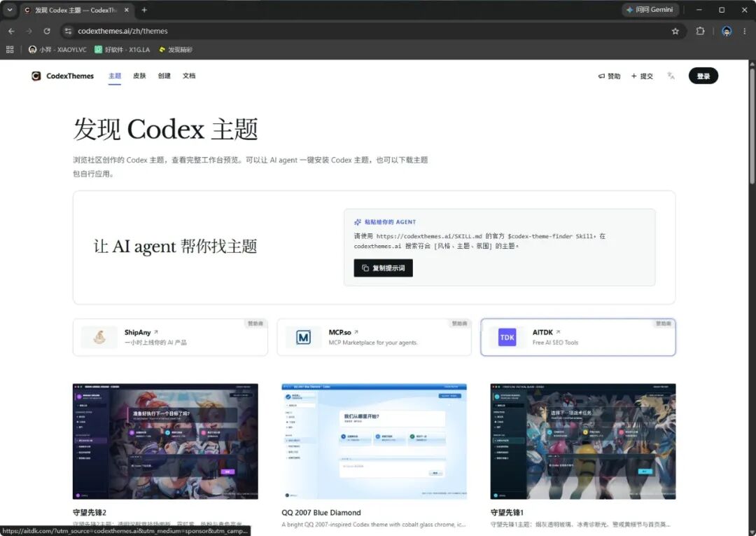Open the tab search dropdown arrow
Viewport: 756px width, 536px height.
click(9, 10)
